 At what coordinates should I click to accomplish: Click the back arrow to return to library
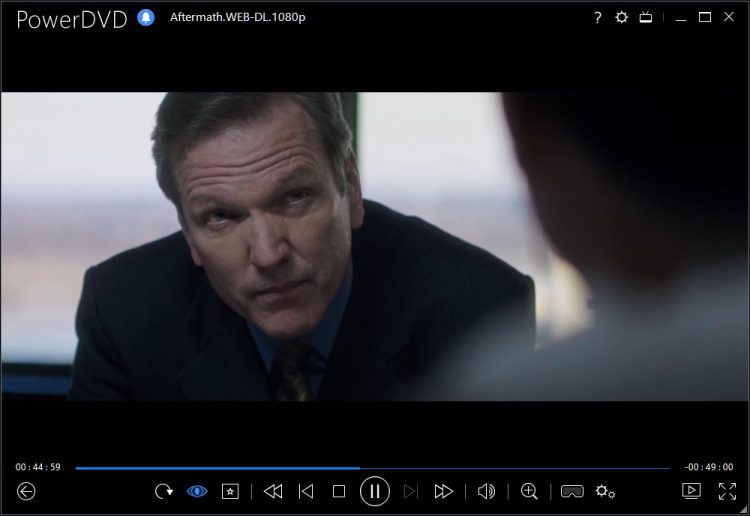pyautogui.click(x=27, y=491)
